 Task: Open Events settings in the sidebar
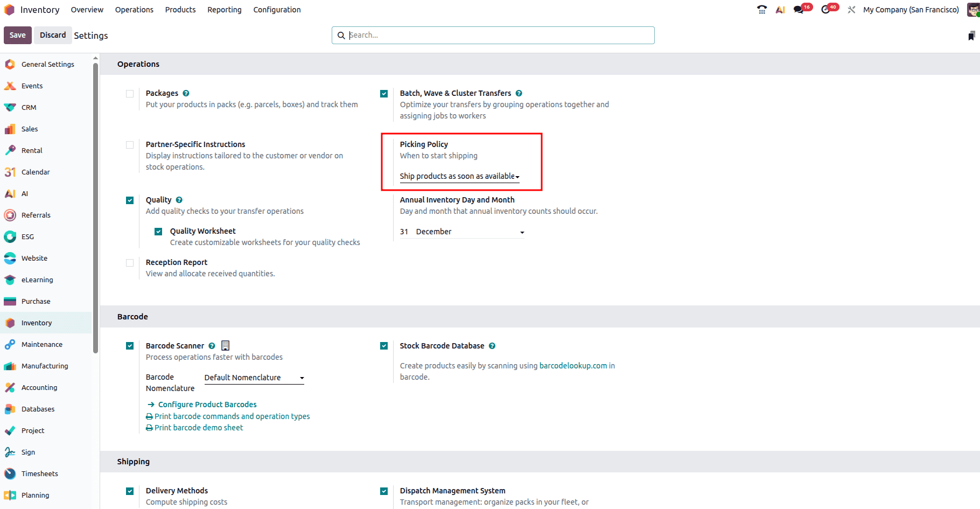(x=46, y=86)
